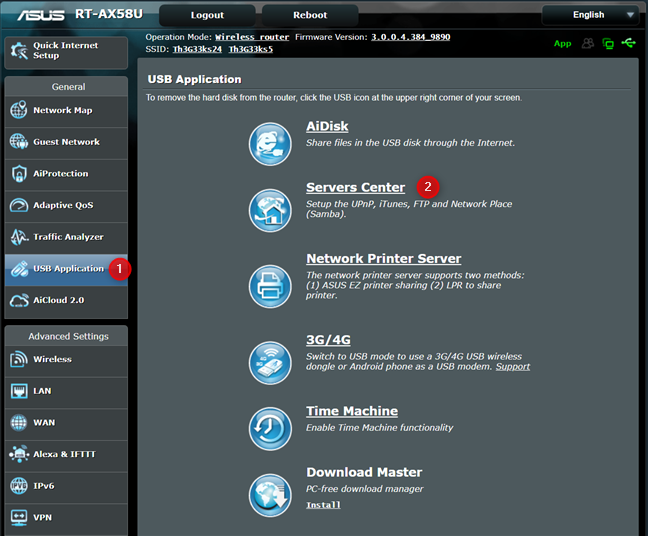The width and height of the screenshot is (648, 536).
Task: Click the AiDisk globe icon
Action: (270, 144)
